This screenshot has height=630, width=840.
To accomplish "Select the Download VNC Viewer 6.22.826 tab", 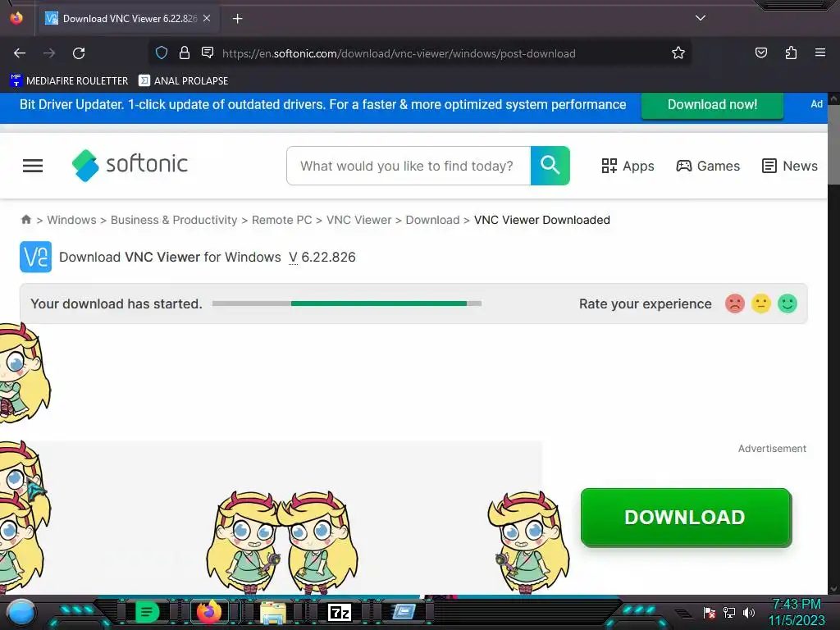I will click(x=127, y=19).
